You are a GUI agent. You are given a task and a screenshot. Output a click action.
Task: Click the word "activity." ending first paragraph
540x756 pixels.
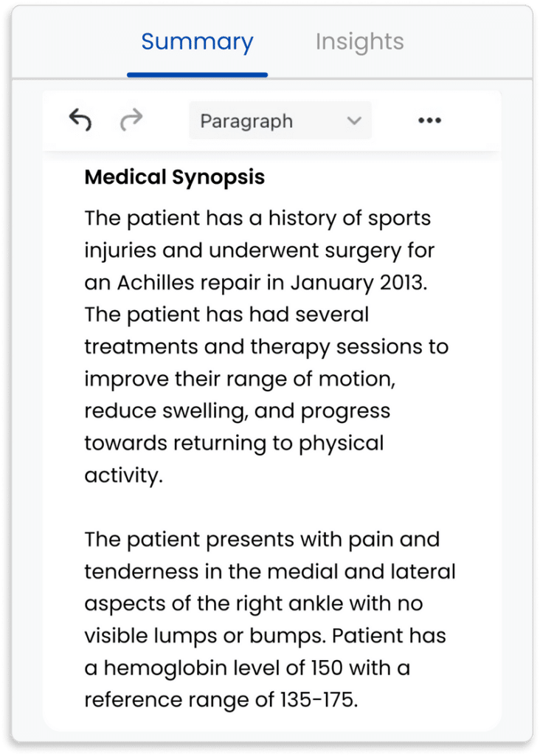122,475
